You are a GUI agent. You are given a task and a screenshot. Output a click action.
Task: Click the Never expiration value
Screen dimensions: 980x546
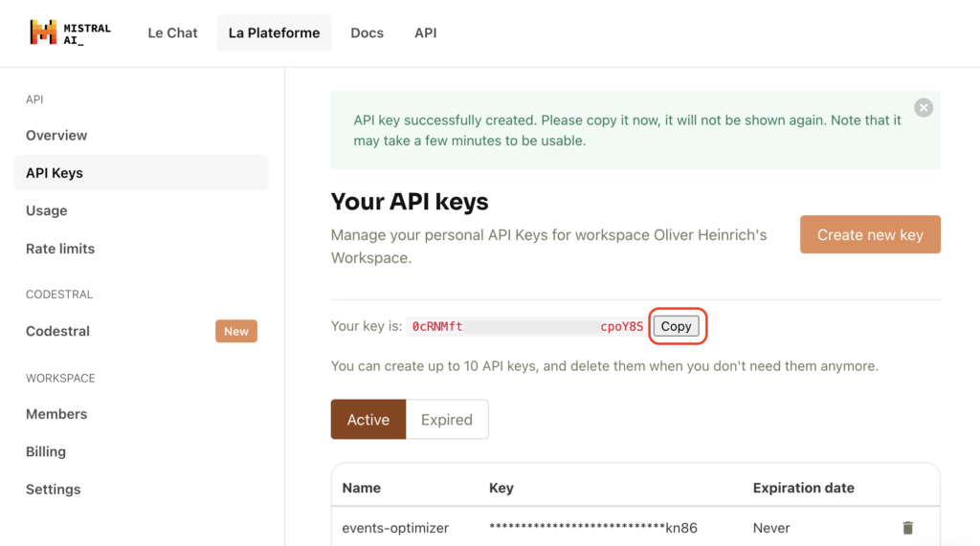[771, 528]
